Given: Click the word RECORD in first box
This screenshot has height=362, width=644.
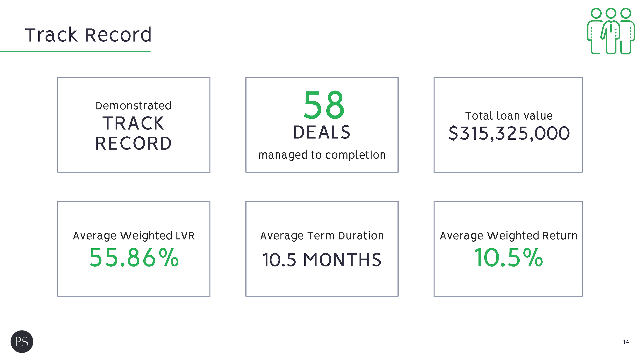Looking at the screenshot, I should tap(133, 143).
